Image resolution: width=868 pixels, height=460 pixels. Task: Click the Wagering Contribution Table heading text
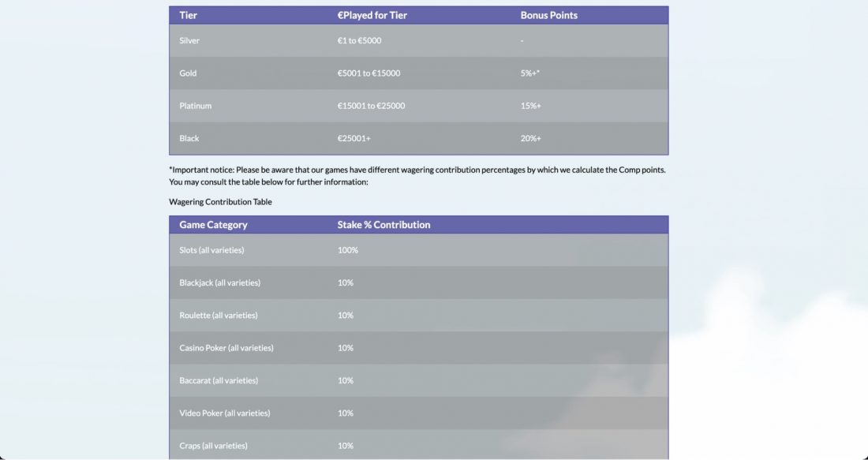(220, 202)
